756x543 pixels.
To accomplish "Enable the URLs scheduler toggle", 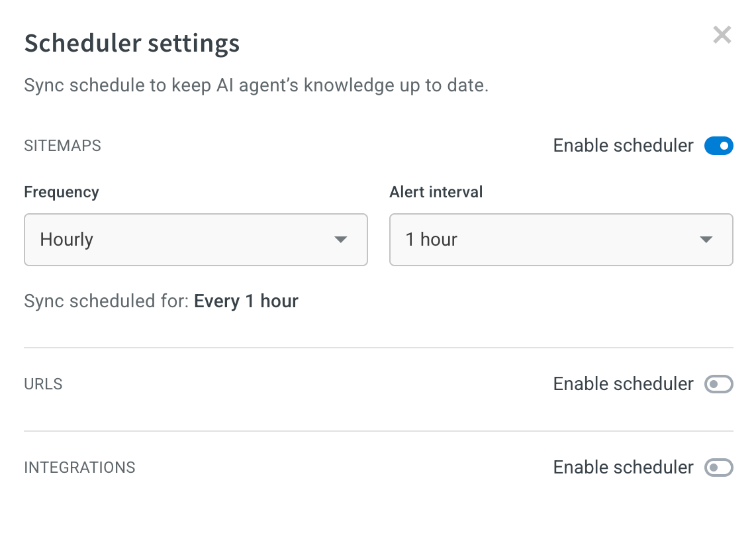I will [718, 384].
